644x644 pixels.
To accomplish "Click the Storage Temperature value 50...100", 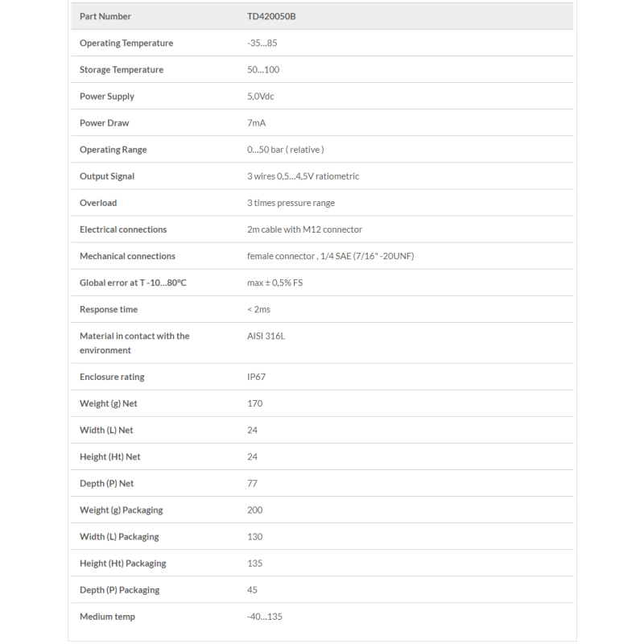I will 263,70.
